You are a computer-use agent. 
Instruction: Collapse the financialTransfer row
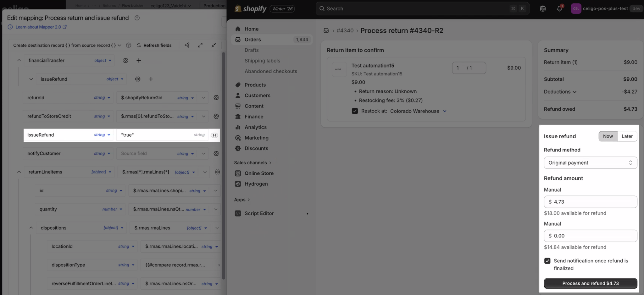[19, 60]
